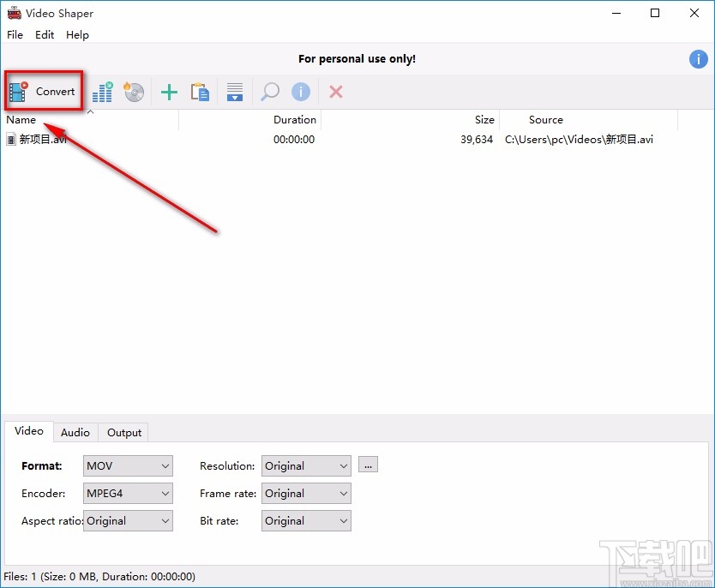Click the Video Shaper title bar app icon

coord(14,13)
